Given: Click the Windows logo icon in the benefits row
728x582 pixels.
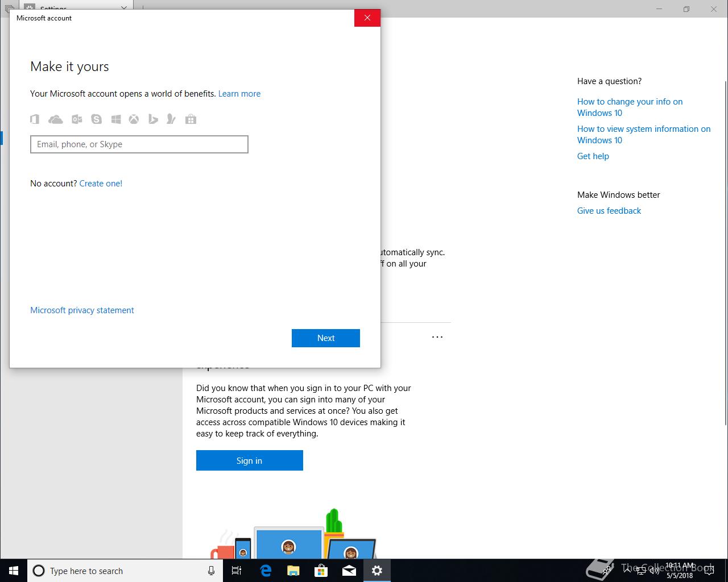Looking at the screenshot, I should pos(116,119).
